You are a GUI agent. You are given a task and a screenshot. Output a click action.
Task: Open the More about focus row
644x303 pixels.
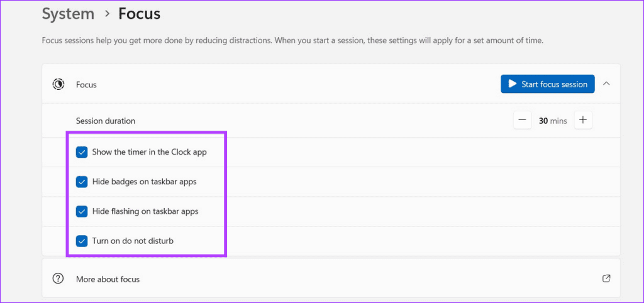[x=331, y=278]
